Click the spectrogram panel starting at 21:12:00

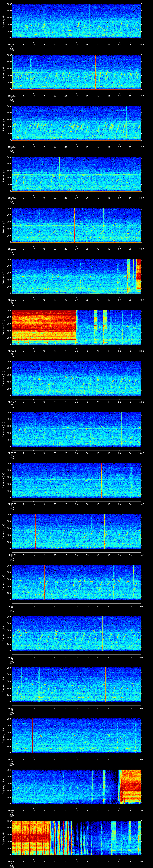pos(76,583)
